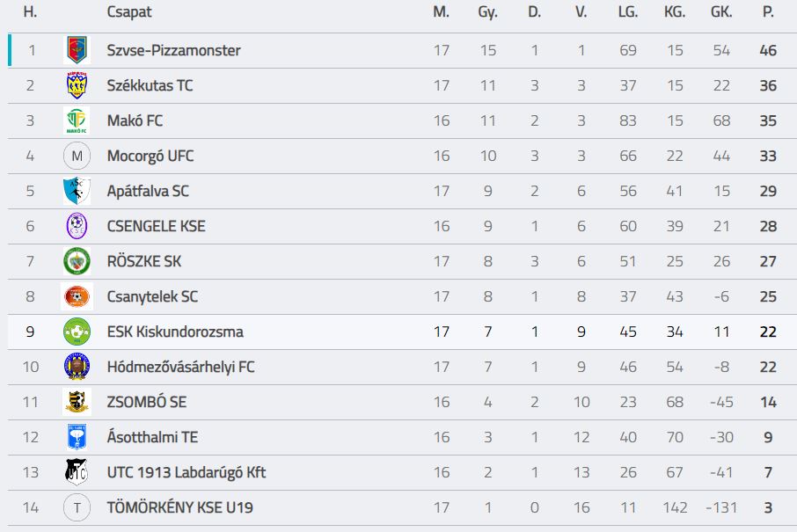The height and width of the screenshot is (532, 797).
Task: Select the ESK Kiskundorozsma team name
Action: click(175, 332)
